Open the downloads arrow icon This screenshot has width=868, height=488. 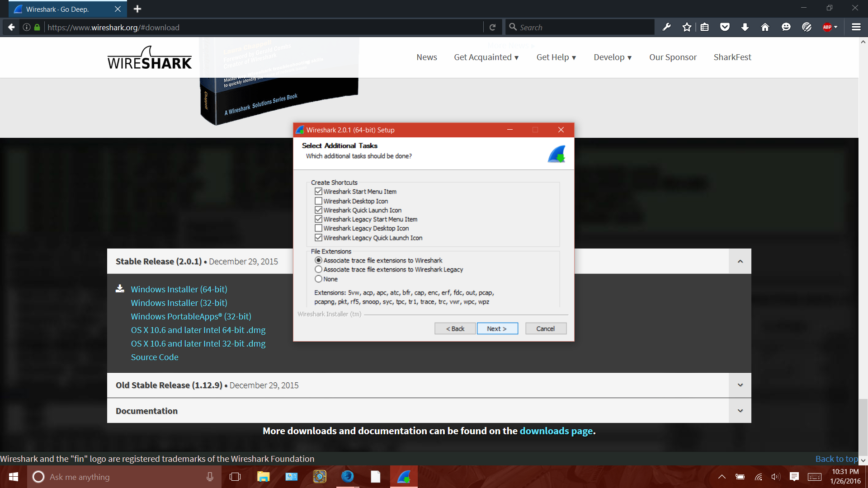(744, 27)
